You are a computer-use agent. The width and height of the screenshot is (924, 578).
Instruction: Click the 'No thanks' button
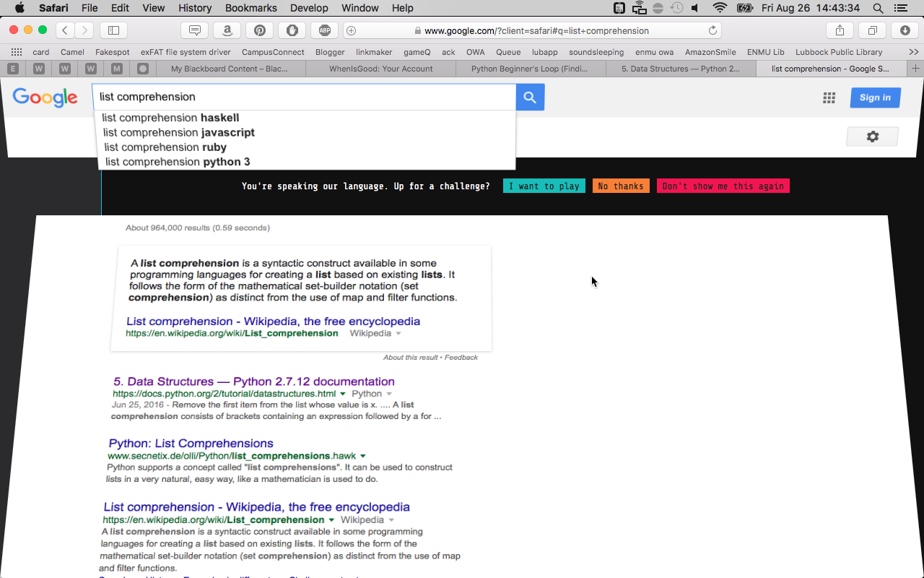(x=621, y=186)
